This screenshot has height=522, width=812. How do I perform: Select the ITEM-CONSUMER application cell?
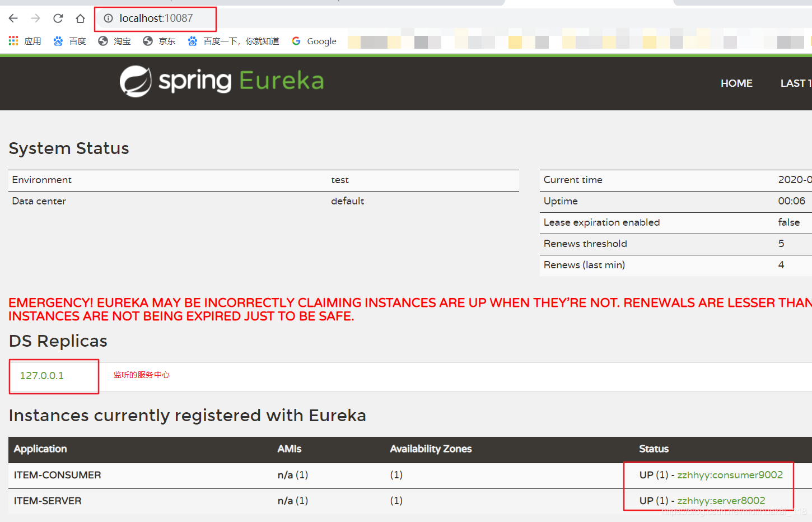(58, 475)
